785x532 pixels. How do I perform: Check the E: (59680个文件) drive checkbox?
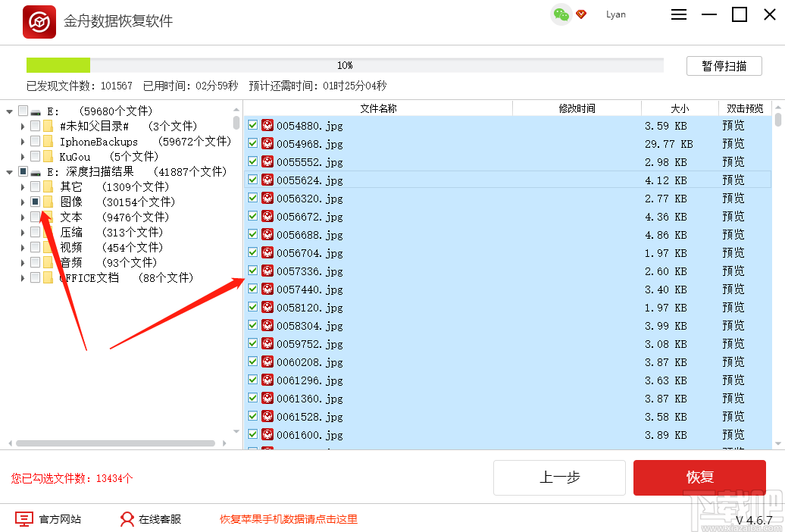tap(23, 111)
